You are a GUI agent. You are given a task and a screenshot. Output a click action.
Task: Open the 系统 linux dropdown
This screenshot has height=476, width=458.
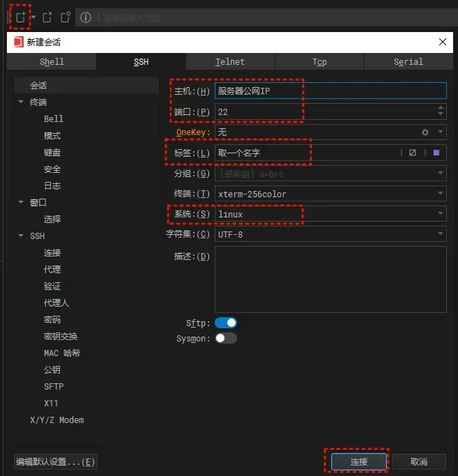coord(441,214)
